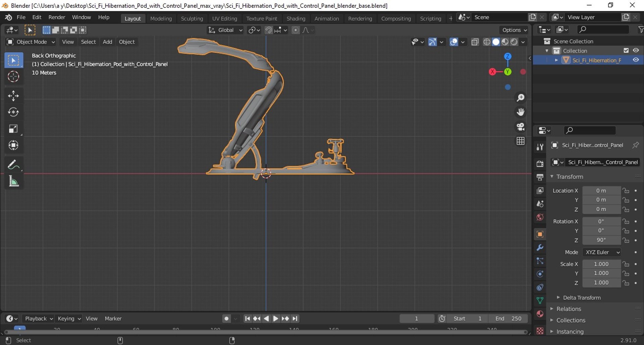The width and height of the screenshot is (644, 345).
Task: Open the Modifiers wrench tab
Action: coord(540,248)
